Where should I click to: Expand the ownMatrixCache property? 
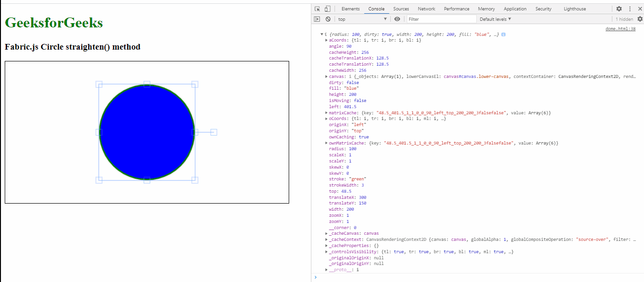(x=326, y=143)
